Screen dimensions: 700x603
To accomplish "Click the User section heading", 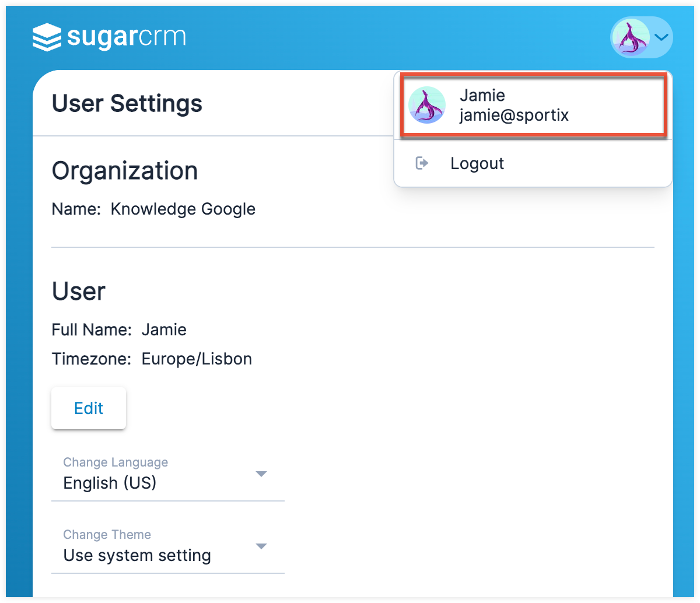I will (x=79, y=291).
